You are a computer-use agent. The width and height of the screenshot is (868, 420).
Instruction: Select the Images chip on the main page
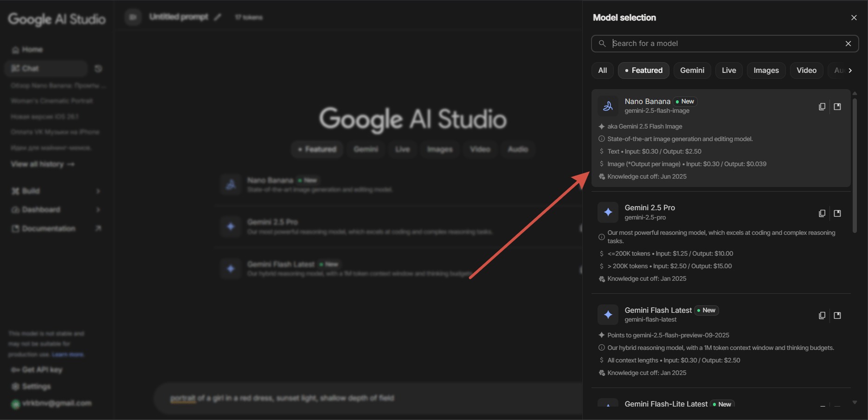440,149
